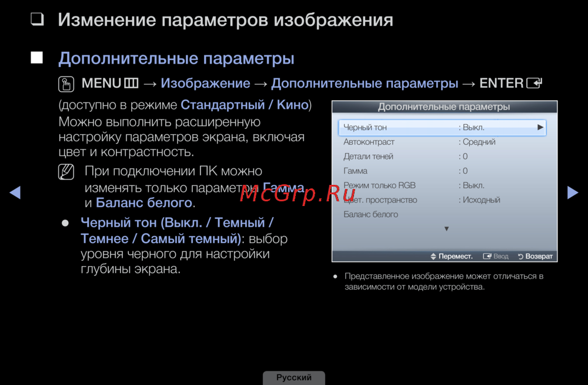Click the right navigation arrow

(572, 192)
